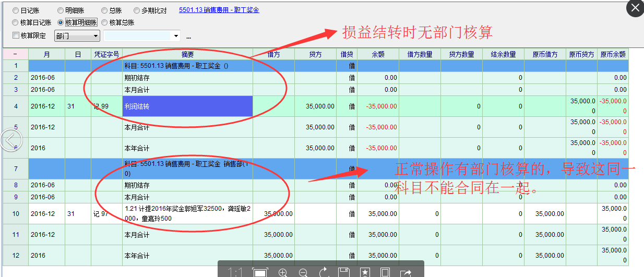Image resolution: width=644 pixels, height=277 pixels.
Task: Click the fit-to-window frame icon
Action: (x=259, y=272)
